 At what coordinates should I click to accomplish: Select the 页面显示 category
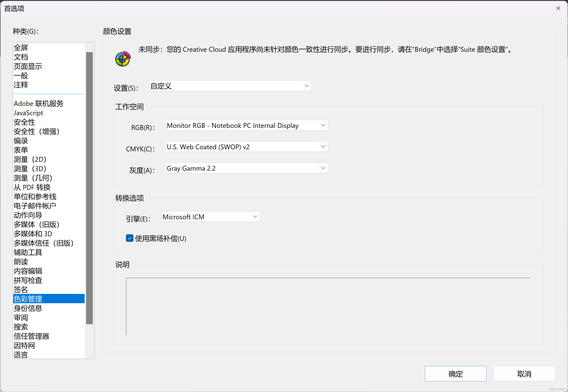click(28, 66)
